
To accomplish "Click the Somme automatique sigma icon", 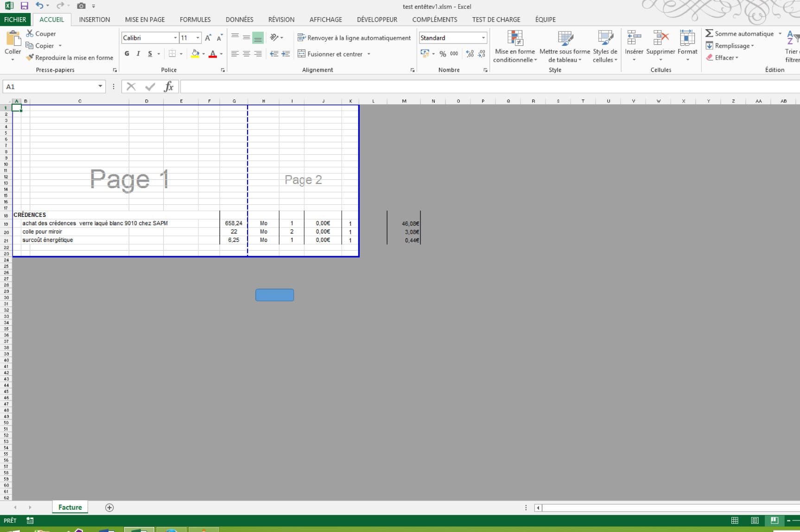I will pos(709,33).
